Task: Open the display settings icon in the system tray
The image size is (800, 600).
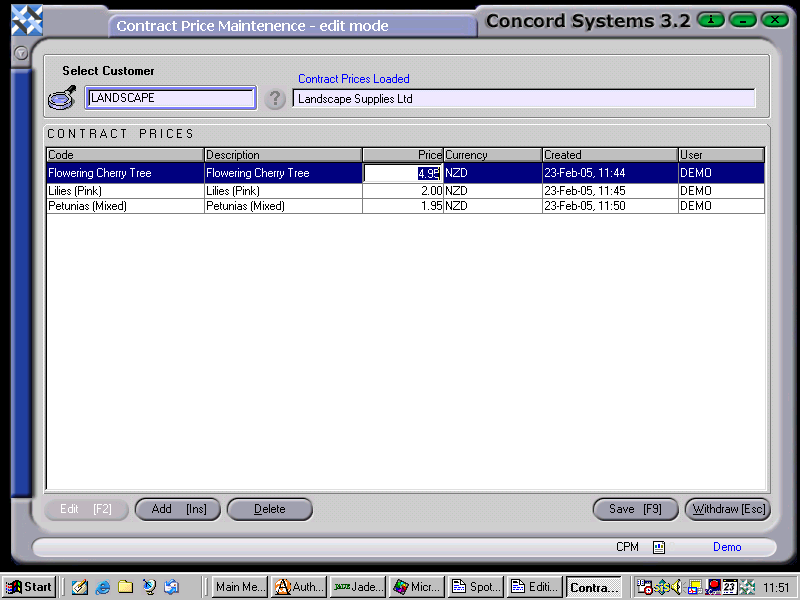Action: tap(695, 587)
